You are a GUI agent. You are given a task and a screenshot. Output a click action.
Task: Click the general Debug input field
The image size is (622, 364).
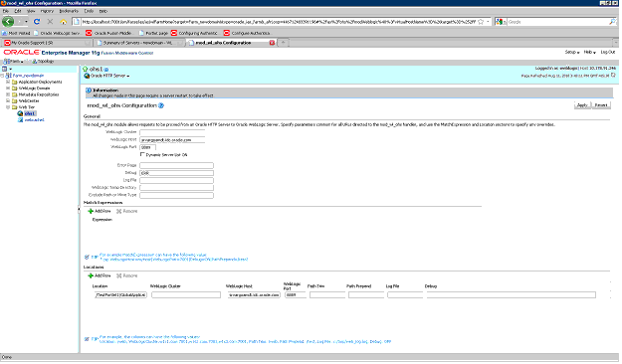tap(176, 173)
